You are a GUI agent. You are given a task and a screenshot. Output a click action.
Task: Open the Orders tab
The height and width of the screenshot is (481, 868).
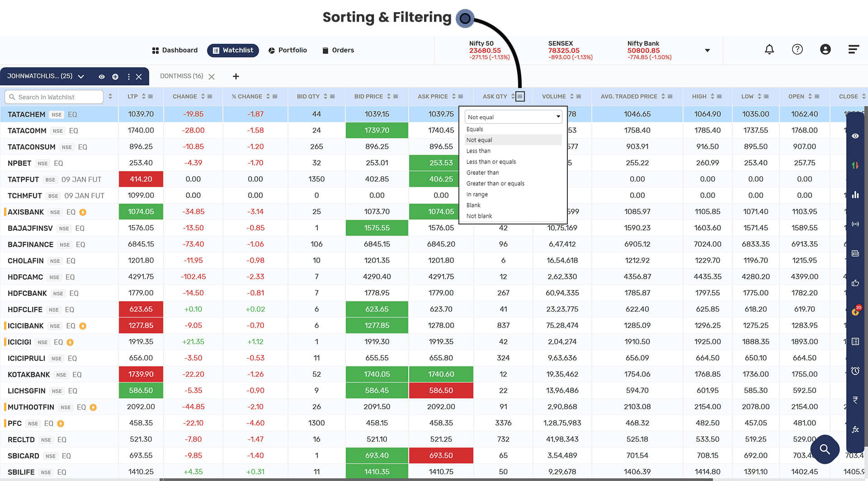(338, 50)
